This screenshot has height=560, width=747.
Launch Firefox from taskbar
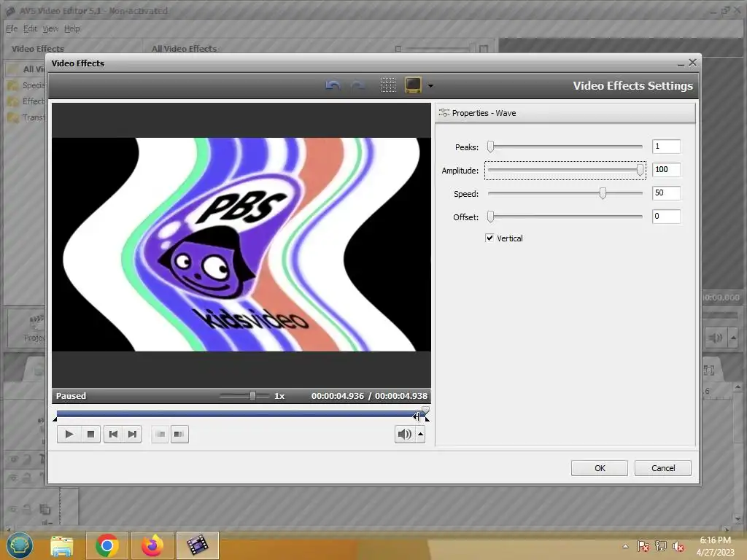[152, 545]
